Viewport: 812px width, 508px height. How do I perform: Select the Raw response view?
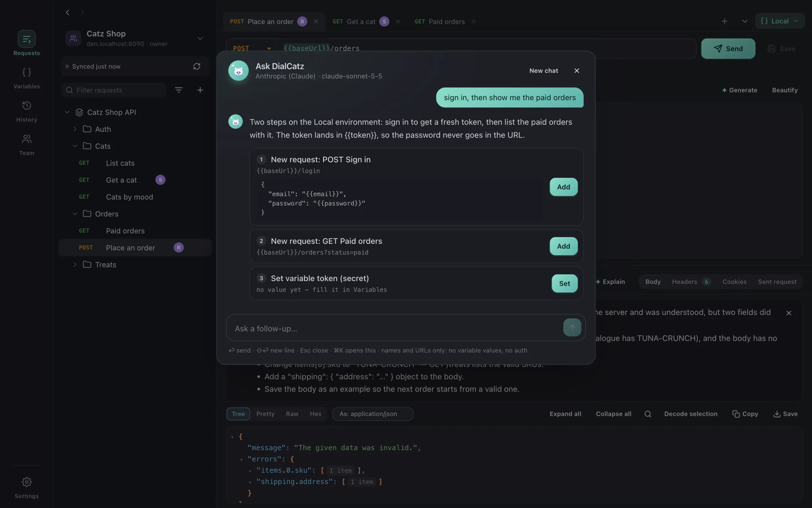point(292,414)
